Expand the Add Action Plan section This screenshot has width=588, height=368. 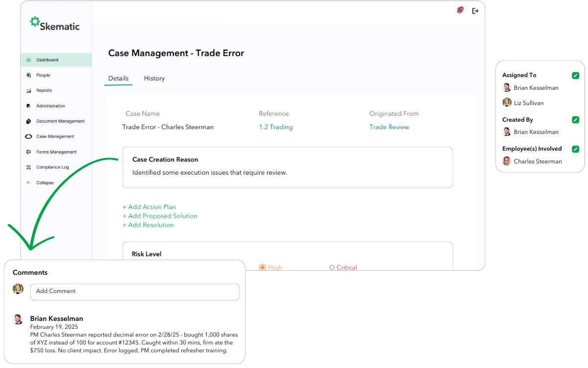149,207
